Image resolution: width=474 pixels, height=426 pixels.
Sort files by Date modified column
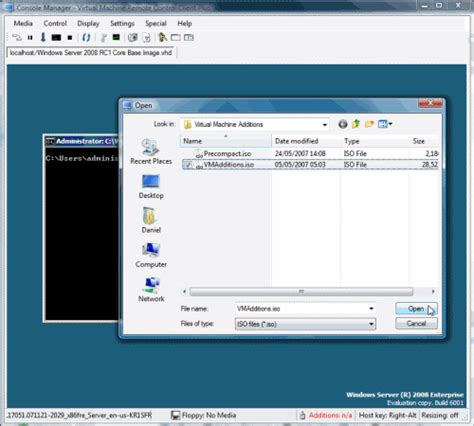click(x=306, y=141)
